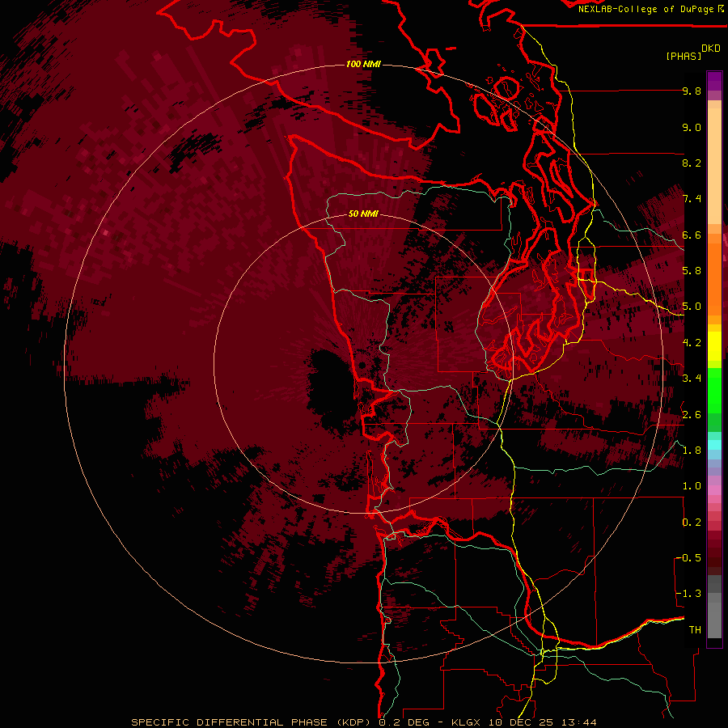This screenshot has height=728, width=728.
Task: Click the purple top segment of the color bar
Action: click(x=714, y=81)
